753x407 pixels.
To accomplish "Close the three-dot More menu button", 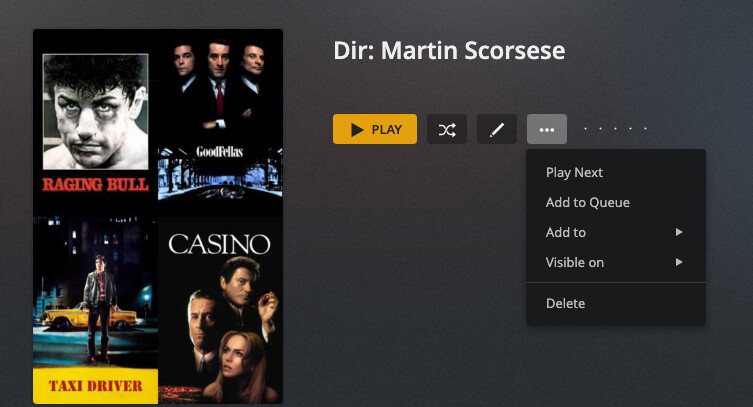I will pyautogui.click(x=547, y=129).
